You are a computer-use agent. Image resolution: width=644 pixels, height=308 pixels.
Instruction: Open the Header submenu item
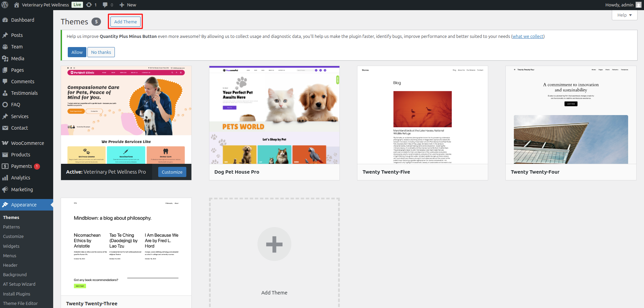(10, 265)
